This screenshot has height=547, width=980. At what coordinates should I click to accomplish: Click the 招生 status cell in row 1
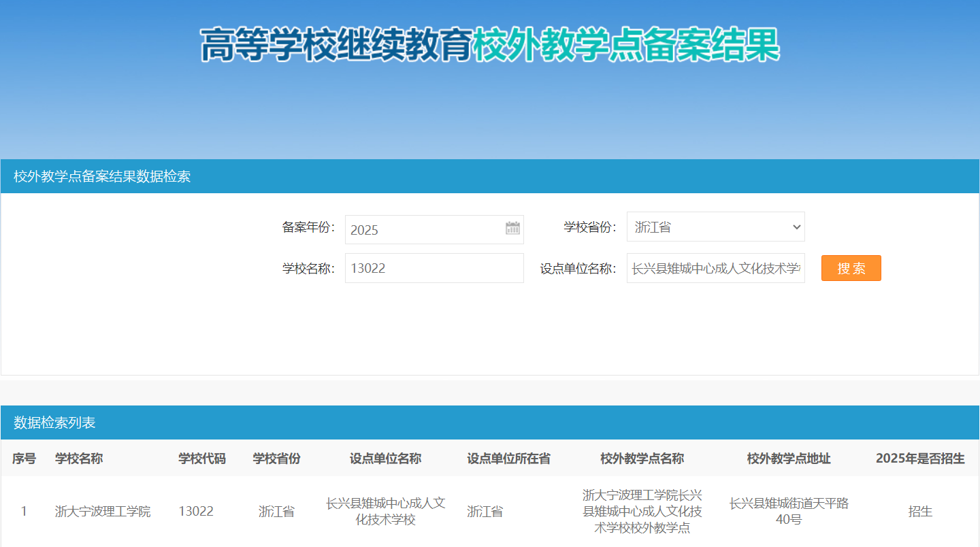pos(920,512)
